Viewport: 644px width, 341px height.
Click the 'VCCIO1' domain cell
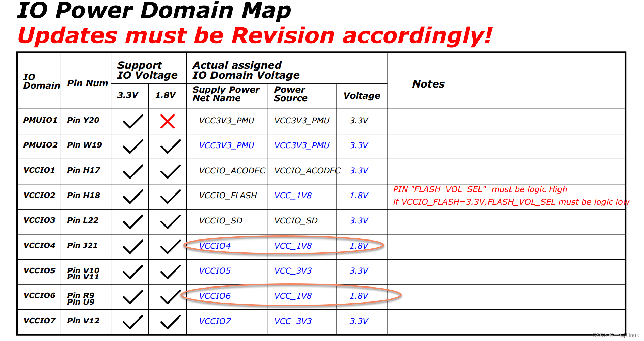(x=39, y=170)
